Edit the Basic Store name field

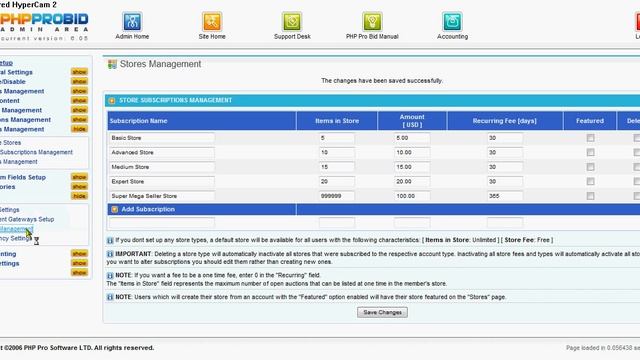pos(162,138)
